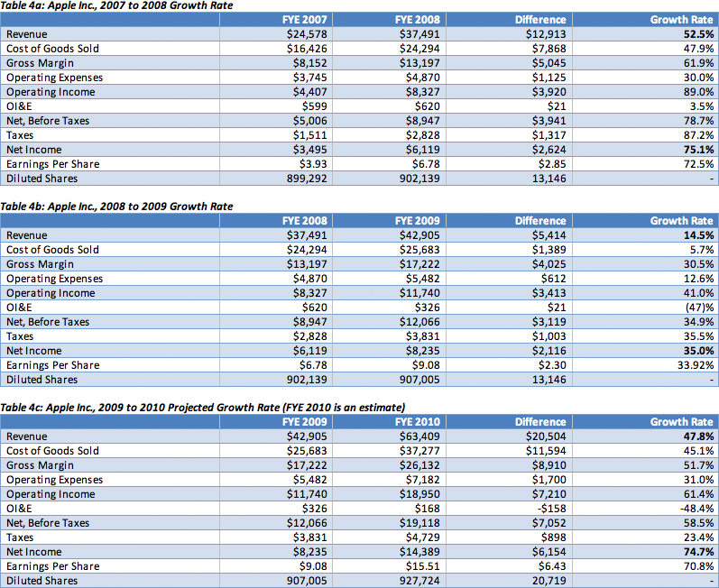Select Operating Income value $4,407
This screenshot has width=719, height=588.
coord(310,92)
